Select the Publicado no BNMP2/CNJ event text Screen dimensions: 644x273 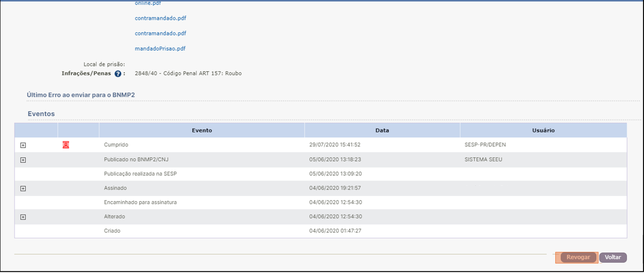pos(136,159)
